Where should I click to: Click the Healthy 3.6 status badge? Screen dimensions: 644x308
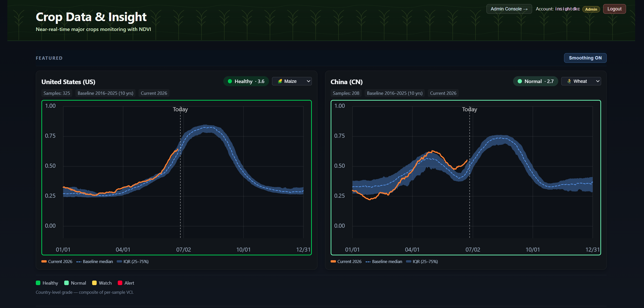click(246, 81)
